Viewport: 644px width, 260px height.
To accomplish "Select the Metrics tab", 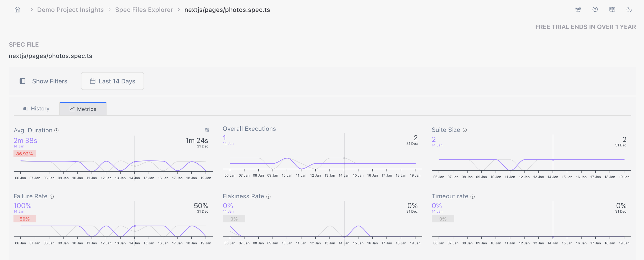I will pyautogui.click(x=83, y=109).
